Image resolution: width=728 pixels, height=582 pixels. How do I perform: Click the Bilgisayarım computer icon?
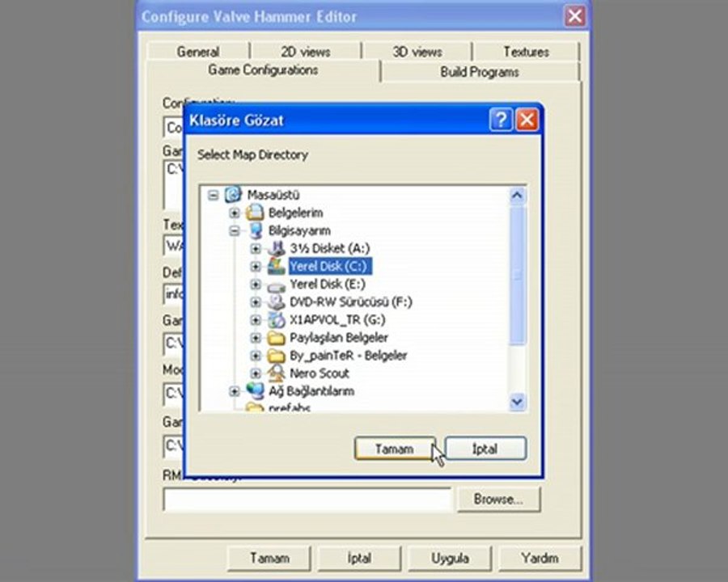coord(256,230)
